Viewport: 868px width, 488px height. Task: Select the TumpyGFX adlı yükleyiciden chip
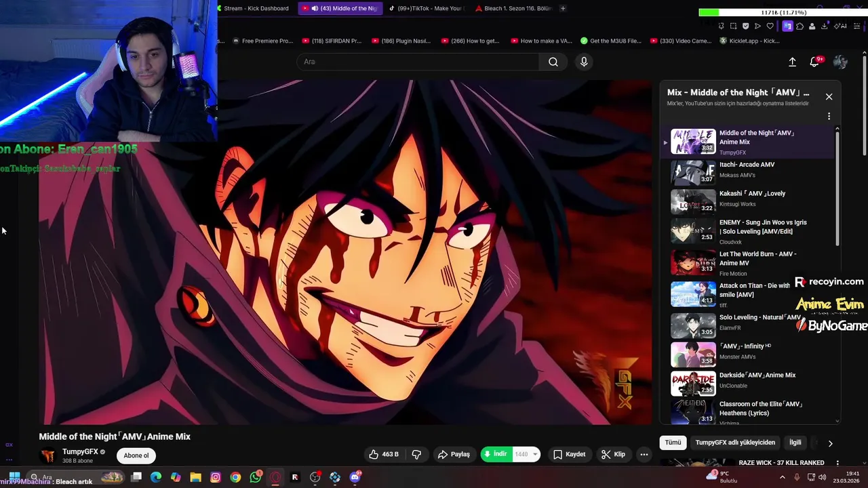click(x=735, y=443)
